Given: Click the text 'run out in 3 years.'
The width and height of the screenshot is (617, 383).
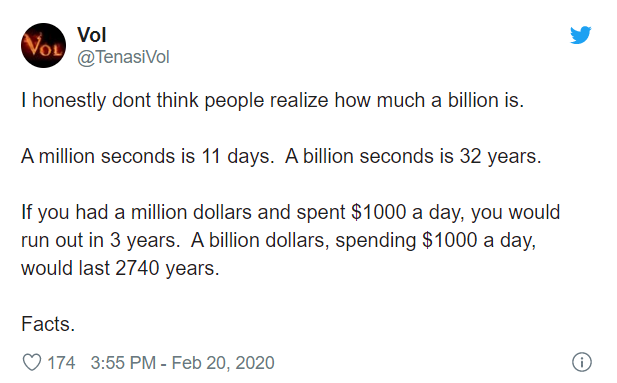Looking at the screenshot, I should [100, 241].
